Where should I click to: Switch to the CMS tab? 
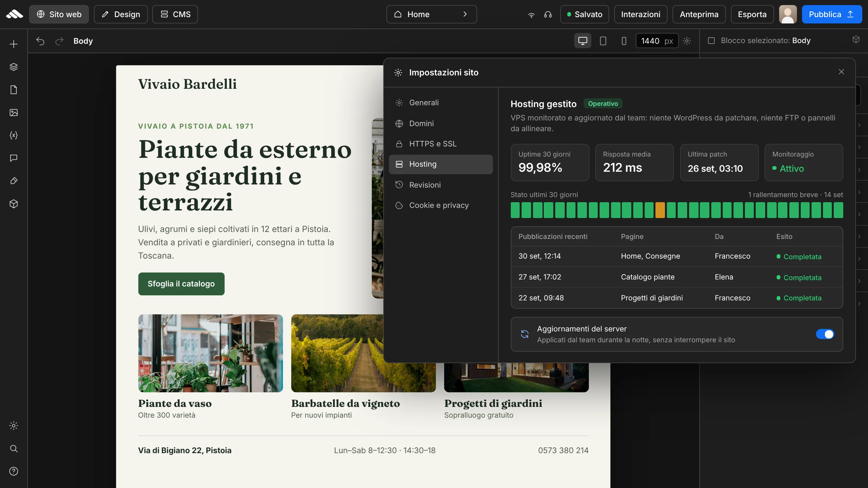[175, 14]
